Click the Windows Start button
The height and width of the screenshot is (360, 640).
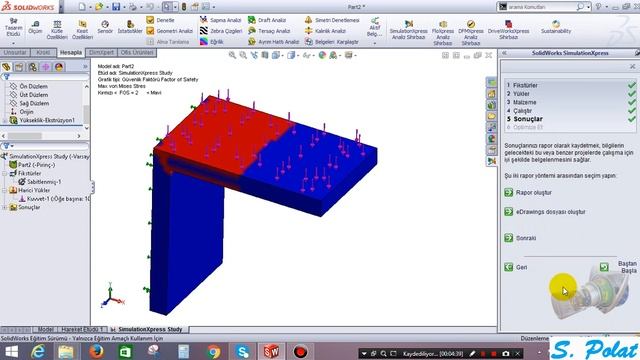pyautogui.click(x=11, y=351)
